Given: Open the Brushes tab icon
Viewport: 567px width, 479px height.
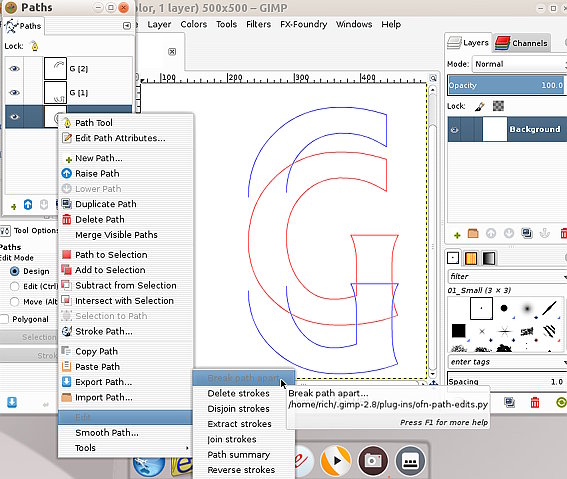Looking at the screenshot, I should [x=453, y=258].
